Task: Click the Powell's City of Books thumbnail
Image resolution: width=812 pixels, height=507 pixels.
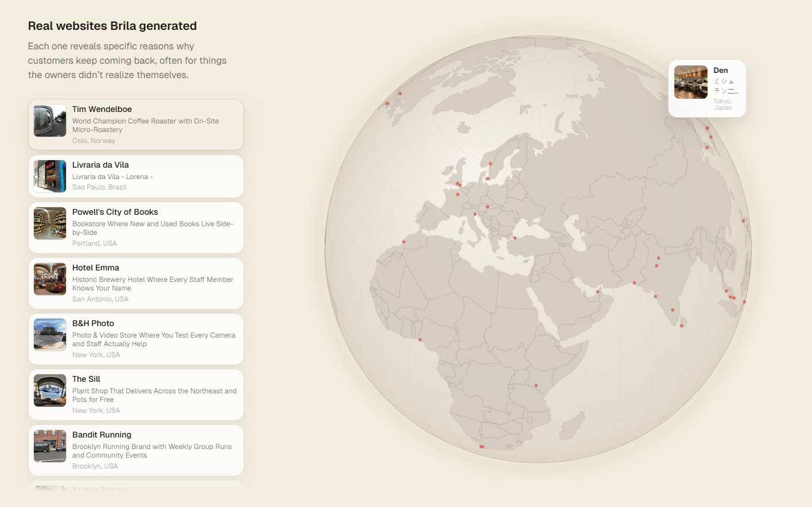Action: click(50, 223)
